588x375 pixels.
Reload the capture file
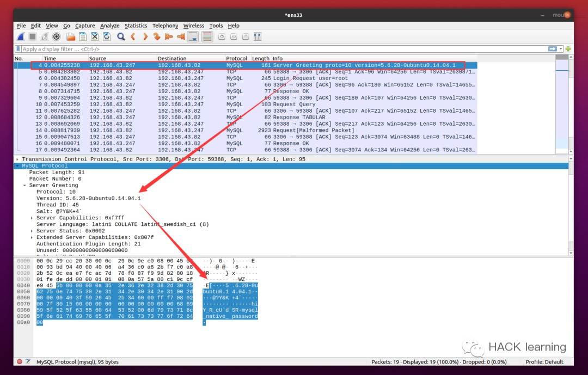coord(107,36)
